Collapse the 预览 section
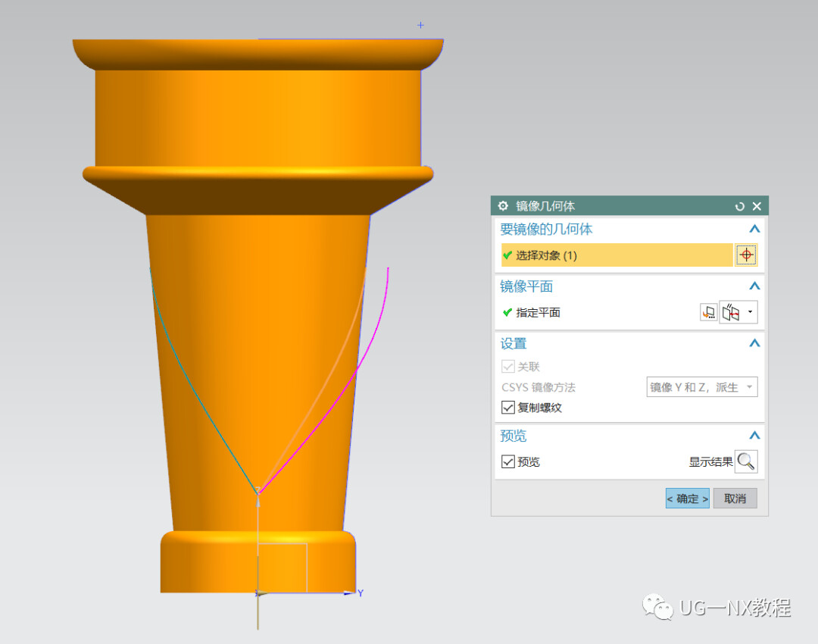 pyautogui.click(x=754, y=435)
